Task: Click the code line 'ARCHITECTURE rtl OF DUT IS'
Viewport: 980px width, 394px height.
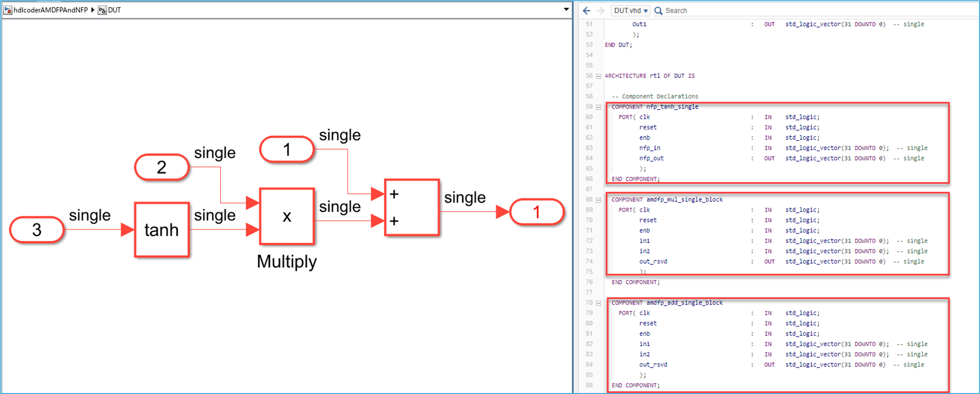Action: coord(650,76)
